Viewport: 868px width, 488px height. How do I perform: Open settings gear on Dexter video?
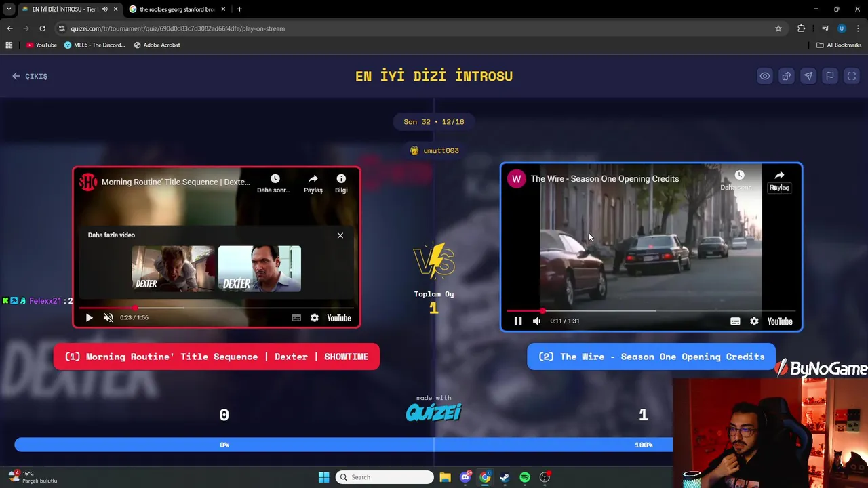click(315, 317)
